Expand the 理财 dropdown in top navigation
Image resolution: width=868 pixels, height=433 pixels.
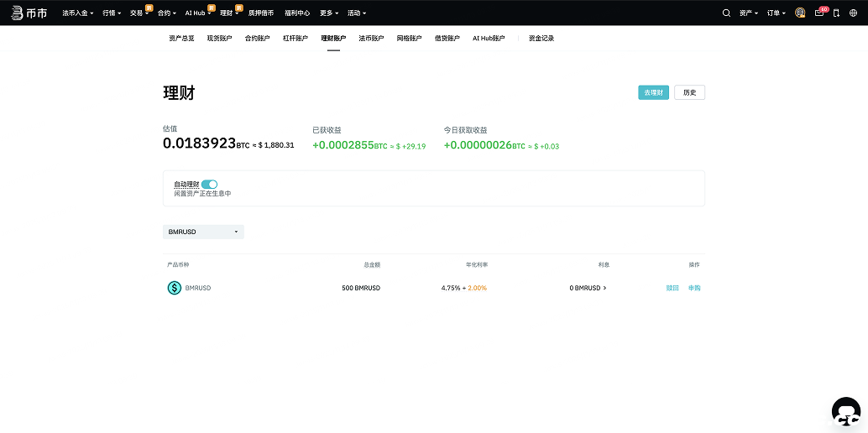pyautogui.click(x=229, y=13)
